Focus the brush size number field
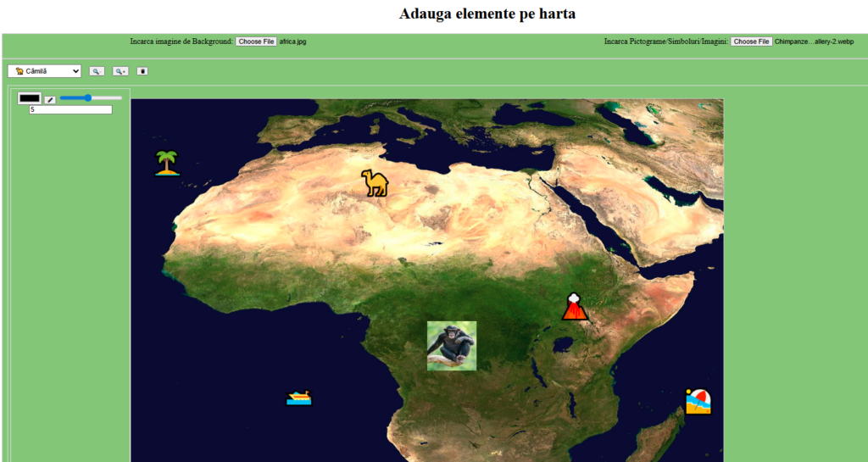The height and width of the screenshot is (462, 868). point(70,109)
